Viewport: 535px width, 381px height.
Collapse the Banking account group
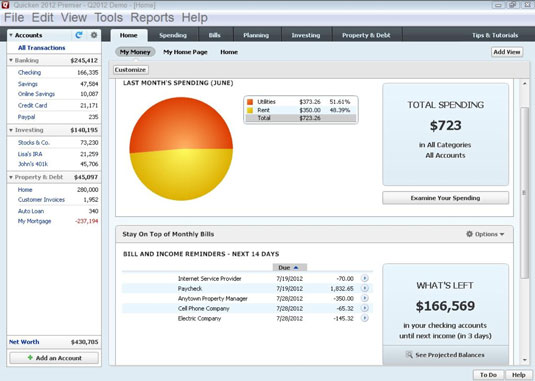point(11,60)
